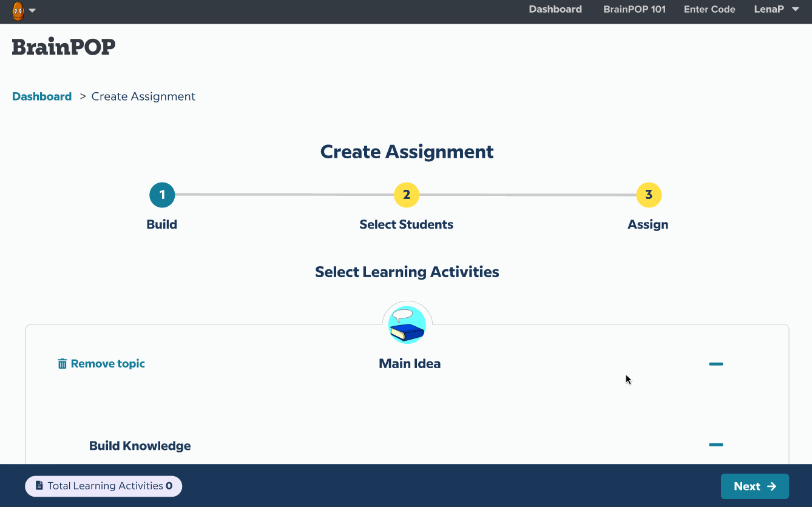Screen dimensions: 812x507
Task: Select Enter Code in the navigation bar
Action: pos(709,9)
